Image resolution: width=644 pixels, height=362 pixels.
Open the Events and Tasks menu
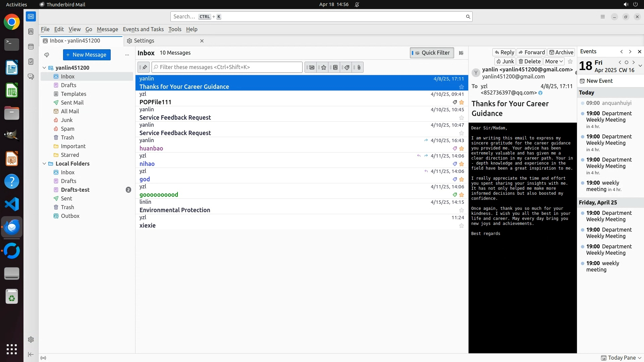(x=143, y=29)
